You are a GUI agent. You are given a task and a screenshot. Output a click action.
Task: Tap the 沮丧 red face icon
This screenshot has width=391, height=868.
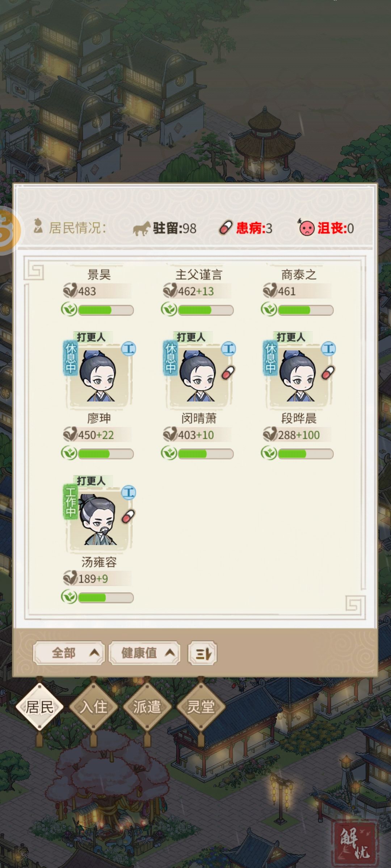coord(306,227)
